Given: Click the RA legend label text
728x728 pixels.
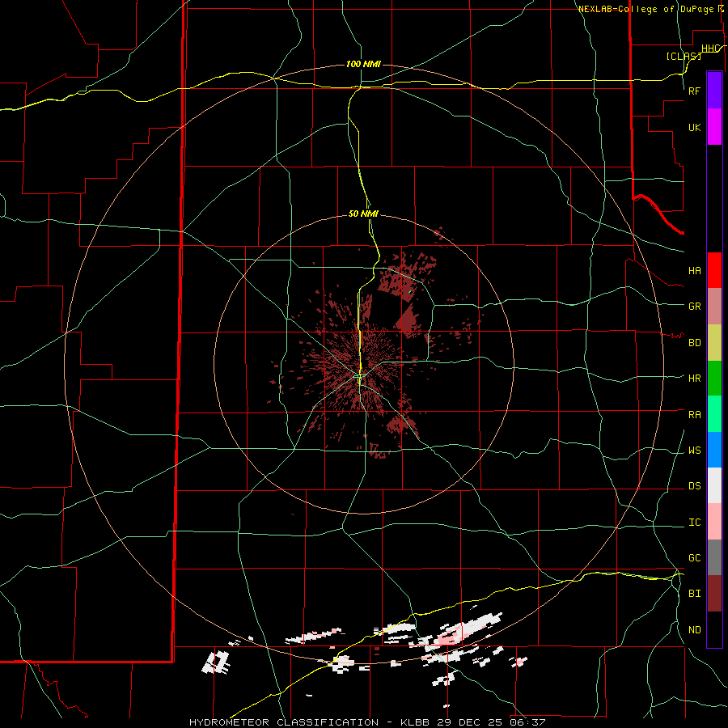Looking at the screenshot, I should (x=695, y=415).
